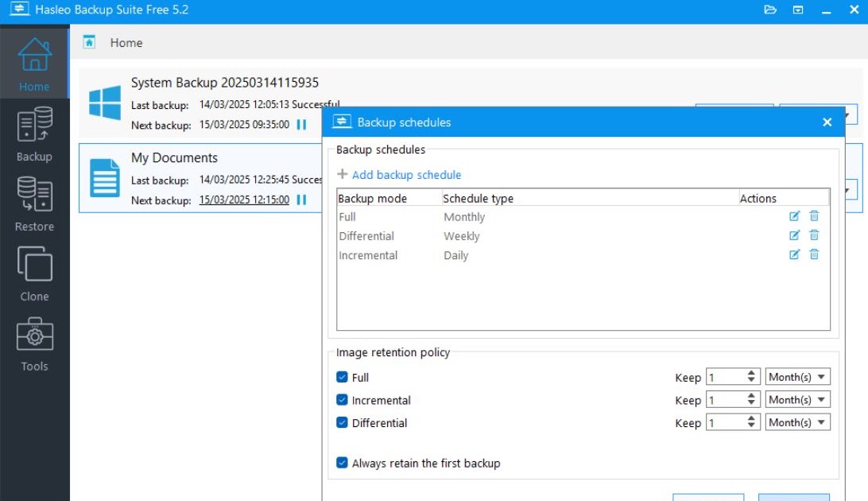Viewport: 868px width, 501px height.
Task: Disable Always retain the first backup
Action: coord(343,463)
